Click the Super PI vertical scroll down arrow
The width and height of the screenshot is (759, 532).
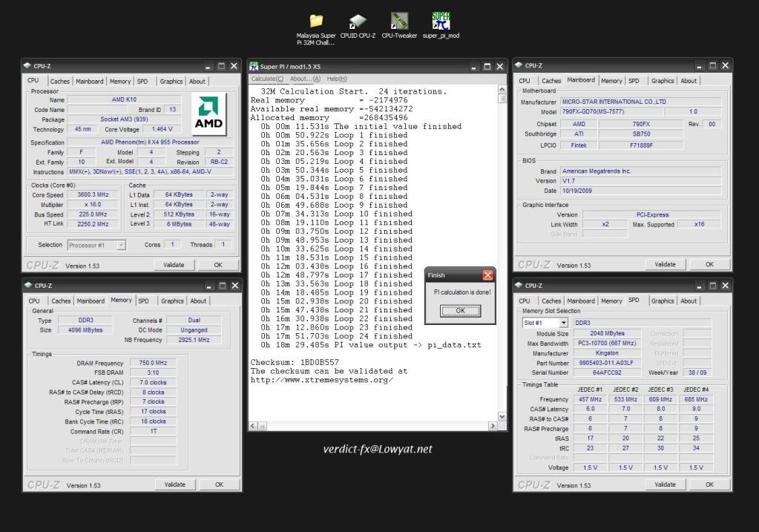[504, 417]
